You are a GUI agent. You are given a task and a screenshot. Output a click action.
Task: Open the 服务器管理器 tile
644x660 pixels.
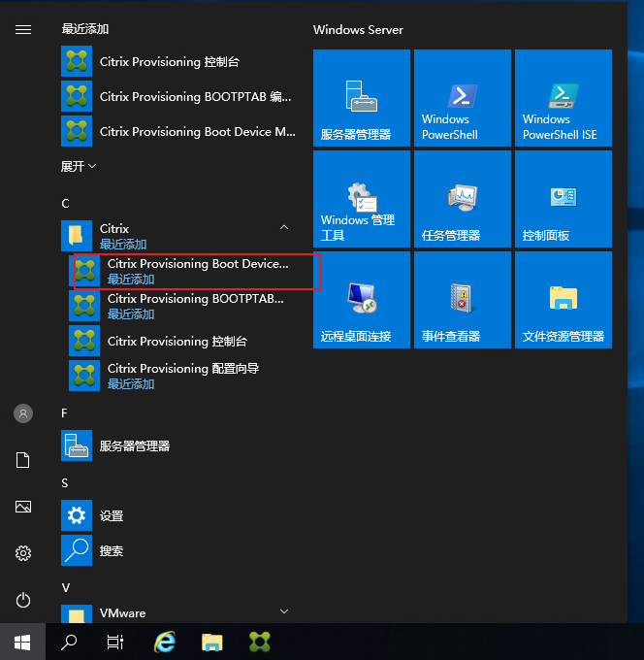pyautogui.click(x=361, y=97)
